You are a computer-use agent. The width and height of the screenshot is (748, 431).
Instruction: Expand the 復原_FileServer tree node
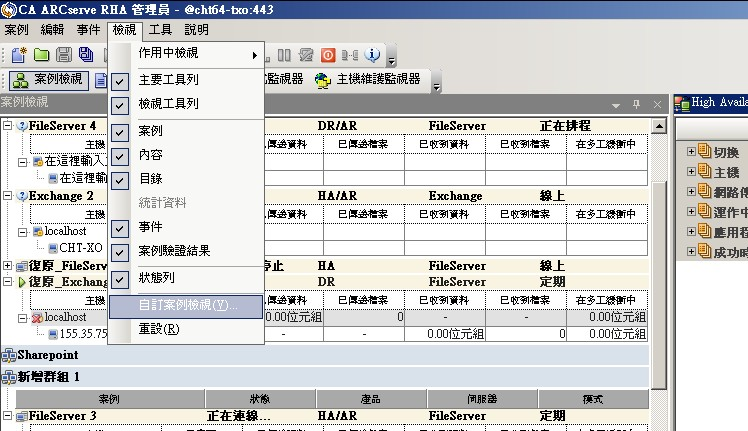[x=8, y=266]
